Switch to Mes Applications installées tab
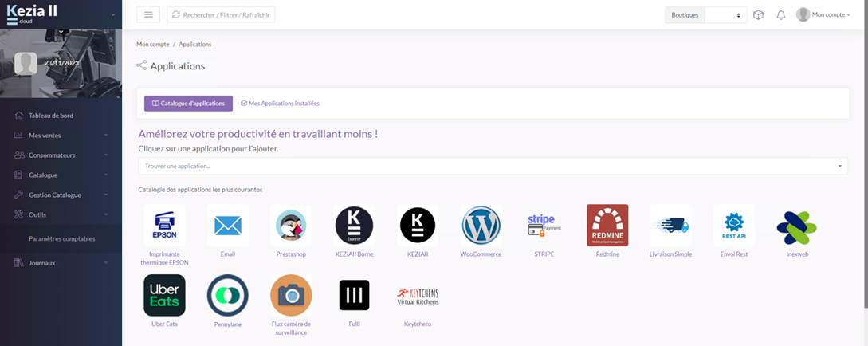This screenshot has height=346, width=868. 280,104
